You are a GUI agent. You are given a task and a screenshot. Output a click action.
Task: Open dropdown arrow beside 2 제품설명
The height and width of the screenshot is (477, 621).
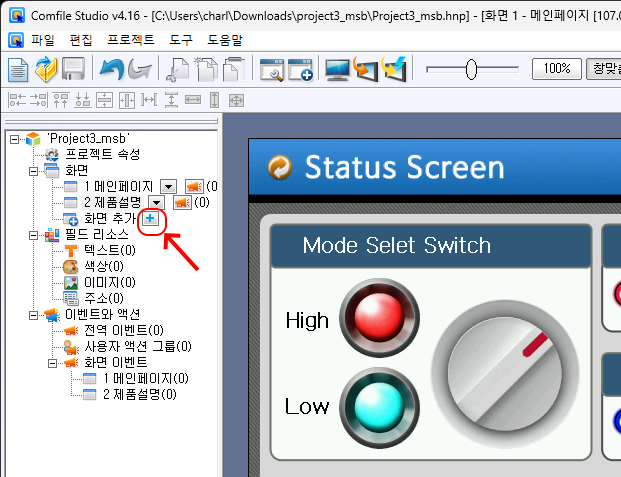(157, 202)
